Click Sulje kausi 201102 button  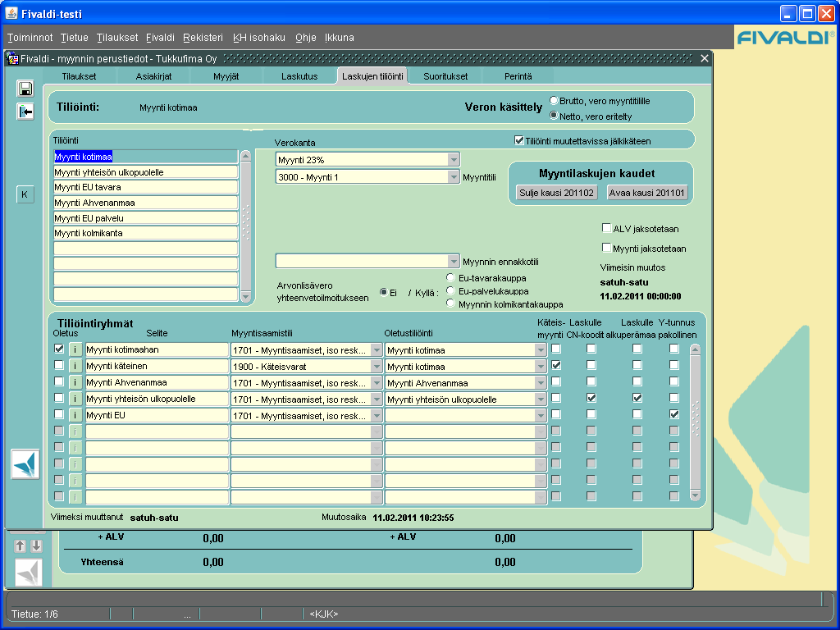[557, 193]
